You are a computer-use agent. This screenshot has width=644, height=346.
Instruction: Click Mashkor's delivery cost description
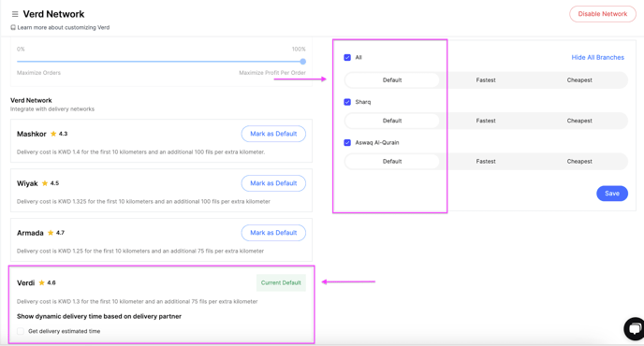click(140, 151)
